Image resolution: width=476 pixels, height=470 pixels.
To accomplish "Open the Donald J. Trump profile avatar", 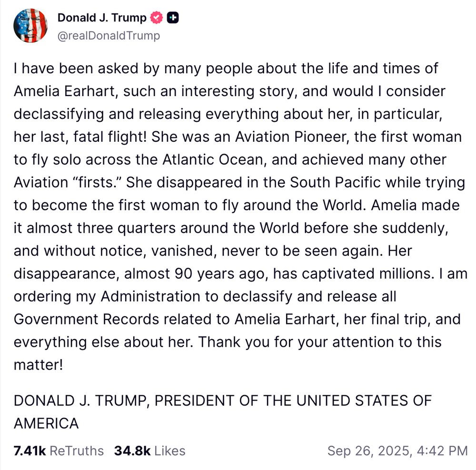I will 30,26.
